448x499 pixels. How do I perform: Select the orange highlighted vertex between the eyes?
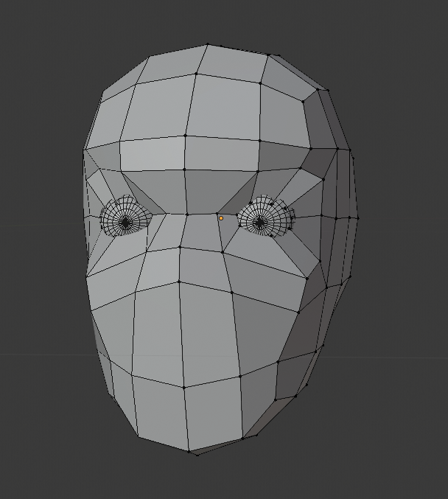pos(221,218)
